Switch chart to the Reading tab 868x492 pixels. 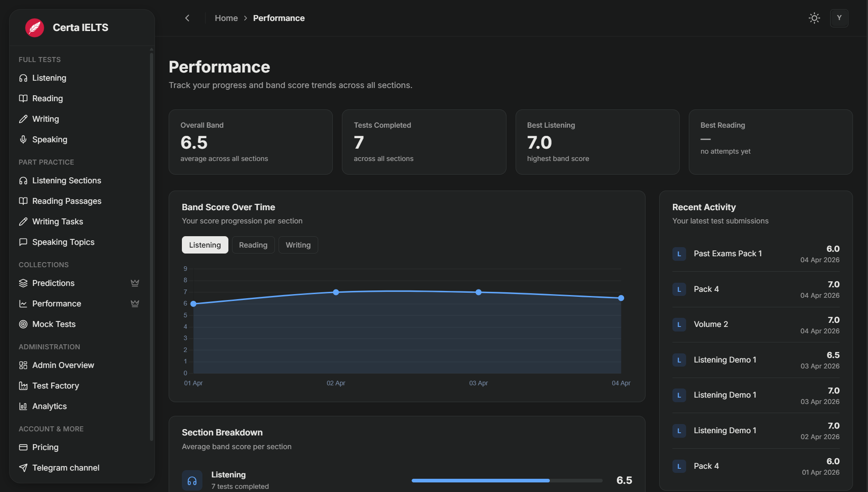[253, 245]
